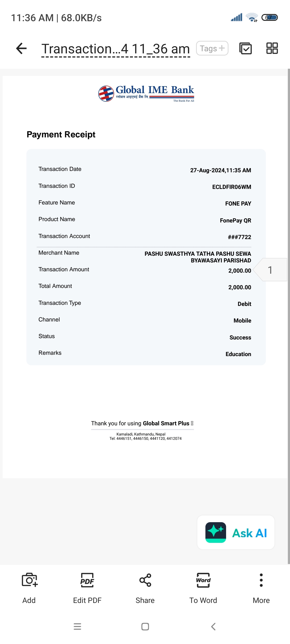This screenshot has height=644, width=290.
Task: Tap Android navigation back chevron
Action: tap(213, 627)
